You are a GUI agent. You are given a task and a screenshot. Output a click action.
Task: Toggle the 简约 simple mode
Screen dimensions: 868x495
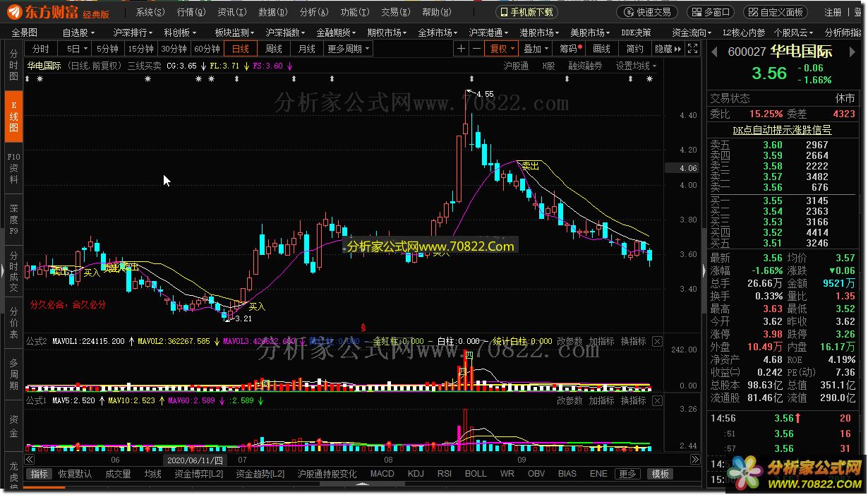(634, 49)
